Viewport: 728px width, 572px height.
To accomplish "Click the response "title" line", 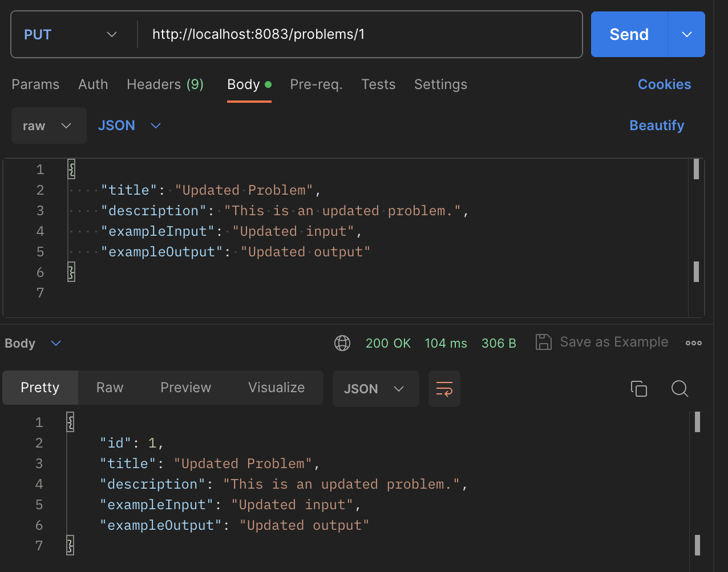I will [210, 464].
